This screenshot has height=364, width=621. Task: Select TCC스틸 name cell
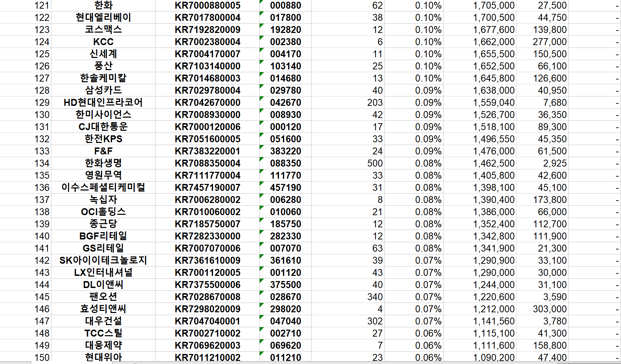103,333
